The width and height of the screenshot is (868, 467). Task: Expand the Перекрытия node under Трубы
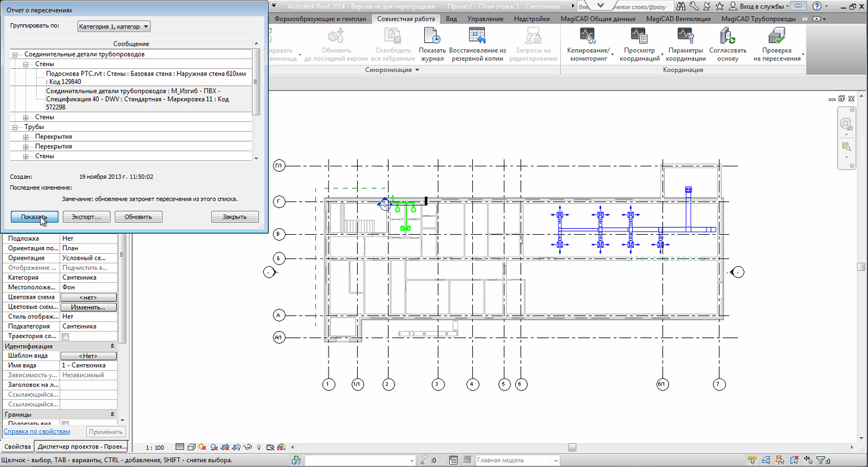click(x=26, y=137)
